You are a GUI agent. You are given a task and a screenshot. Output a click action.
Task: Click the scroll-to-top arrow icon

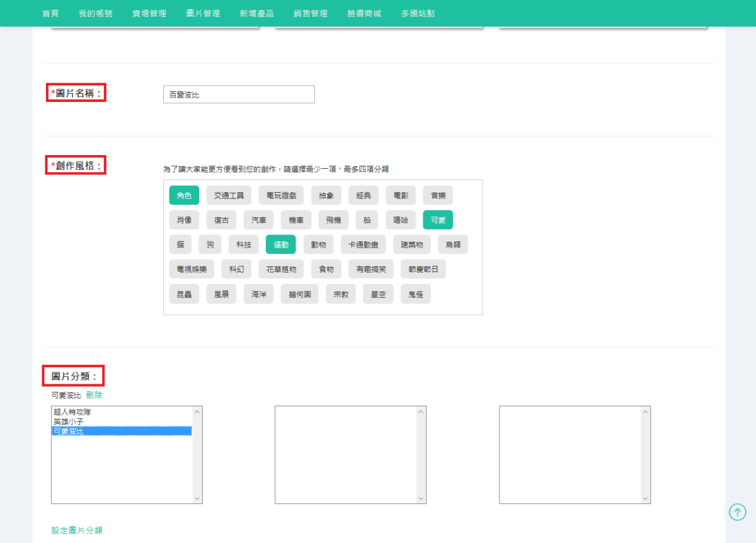click(737, 512)
